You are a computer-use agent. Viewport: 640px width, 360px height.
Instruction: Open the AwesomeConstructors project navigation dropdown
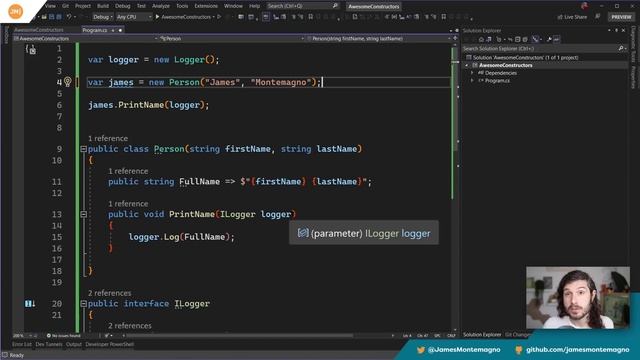click(86, 38)
